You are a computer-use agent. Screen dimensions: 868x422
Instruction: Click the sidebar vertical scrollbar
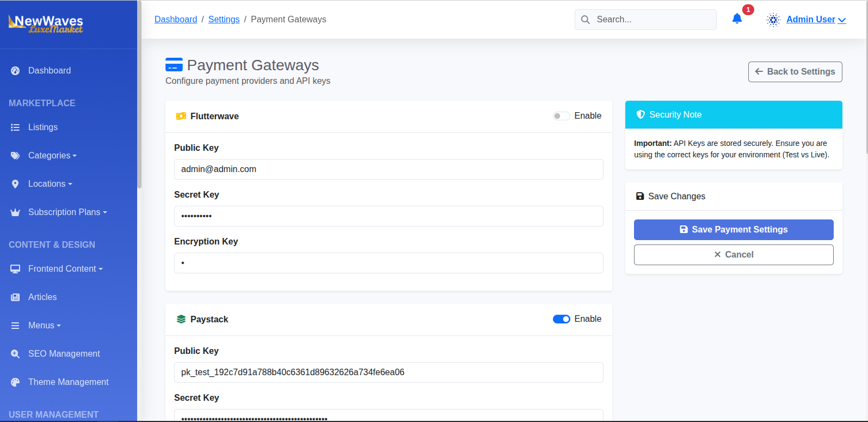tap(139, 95)
